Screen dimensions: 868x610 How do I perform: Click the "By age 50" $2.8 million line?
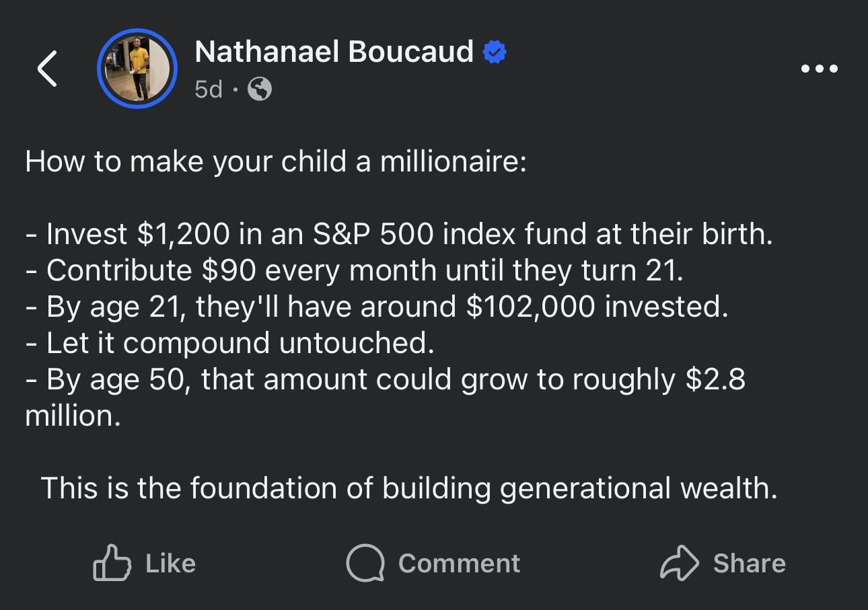(386, 379)
